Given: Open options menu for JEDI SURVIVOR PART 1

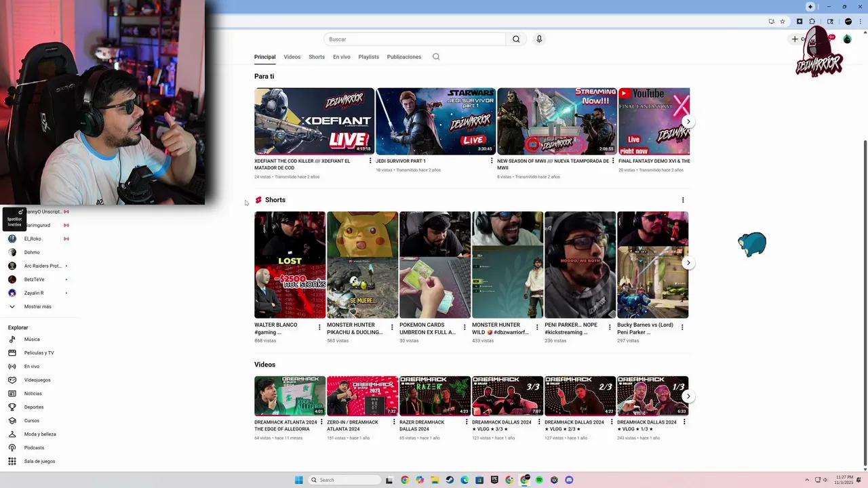Looking at the screenshot, I should pyautogui.click(x=492, y=161).
